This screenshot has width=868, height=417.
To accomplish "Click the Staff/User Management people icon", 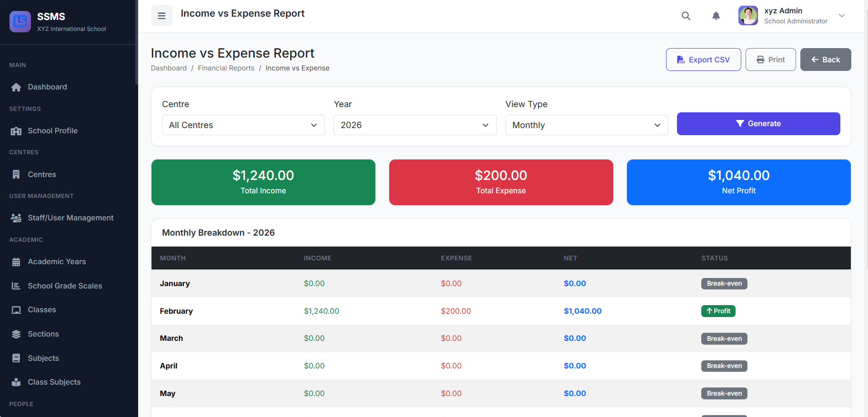I will 16,218.
